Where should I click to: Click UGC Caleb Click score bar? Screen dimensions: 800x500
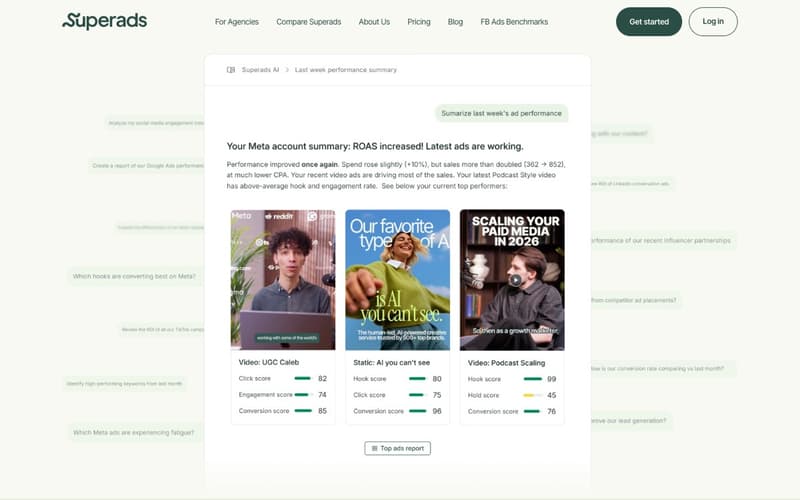pyautogui.click(x=303, y=379)
